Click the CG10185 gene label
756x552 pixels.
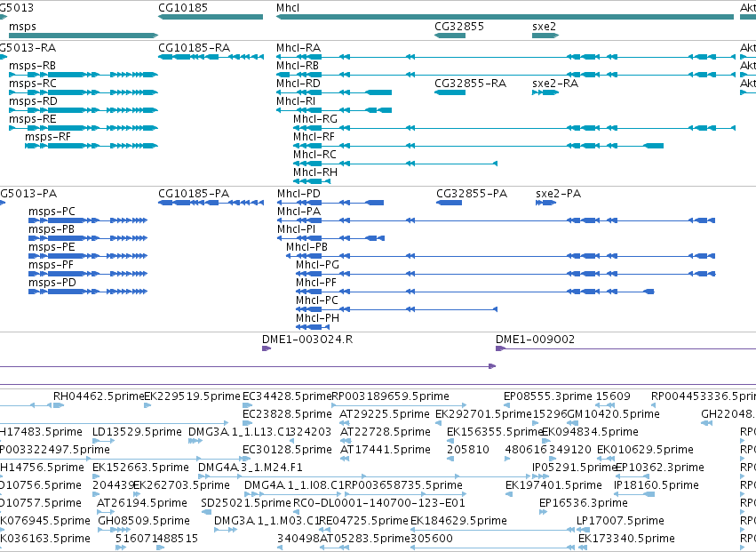[x=183, y=8]
